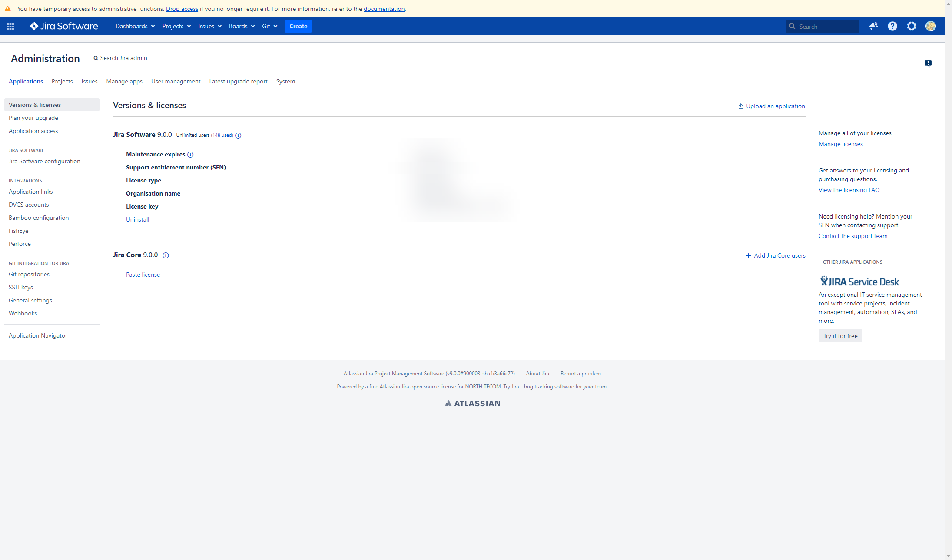
Task: Open Plan your upgrade
Action: [33, 118]
